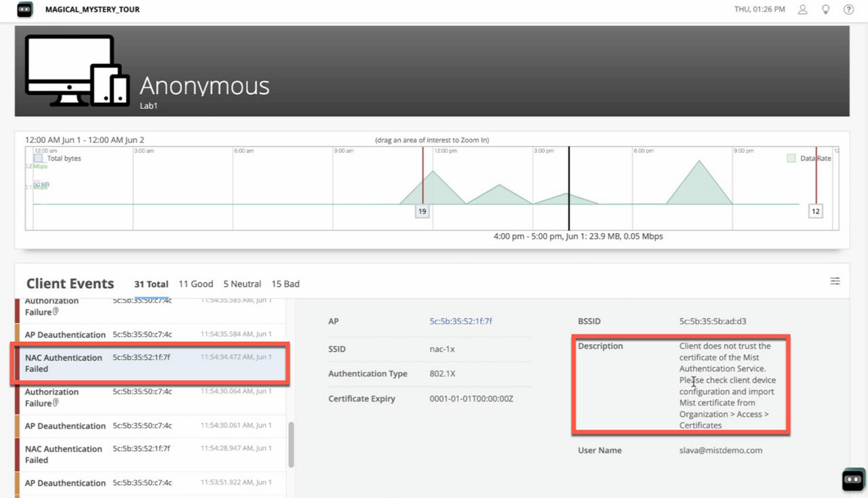Click the marker labeled 19 on the timeline
The height and width of the screenshot is (498, 868).
click(x=422, y=211)
